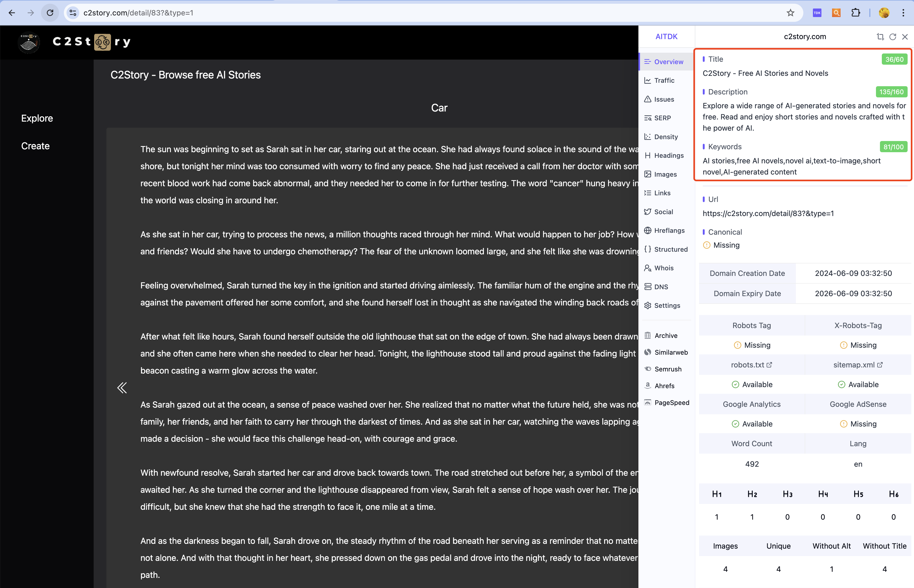Open robots.txt external link
This screenshot has height=588, width=914.
click(751, 365)
